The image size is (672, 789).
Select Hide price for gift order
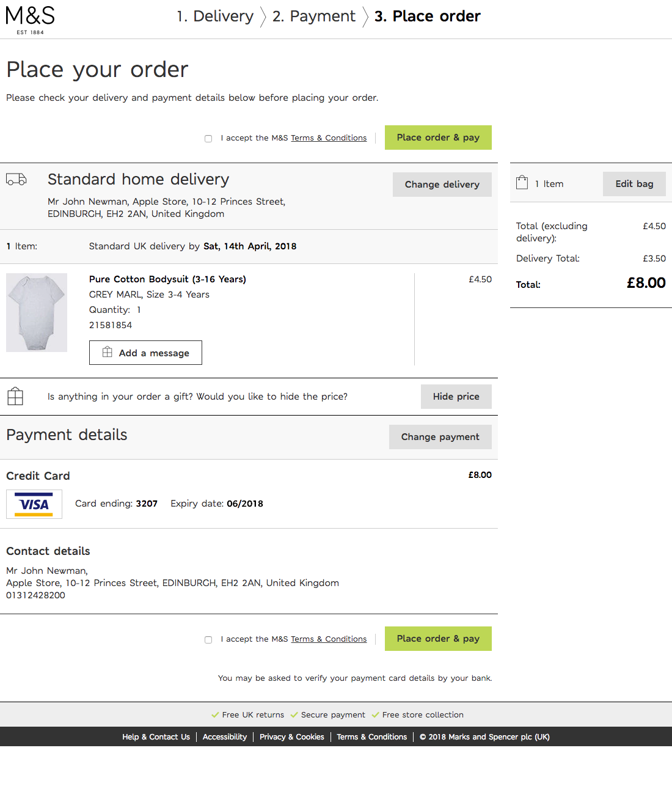pos(456,397)
